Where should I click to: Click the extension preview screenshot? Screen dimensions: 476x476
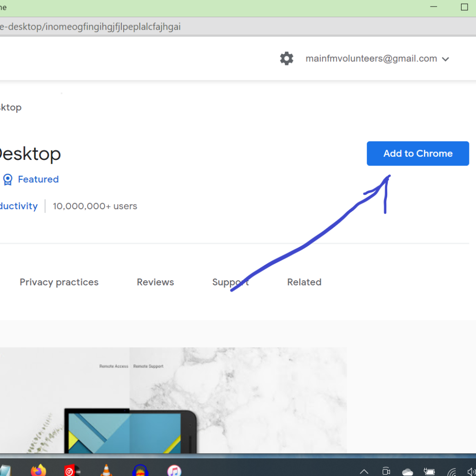tap(173, 400)
